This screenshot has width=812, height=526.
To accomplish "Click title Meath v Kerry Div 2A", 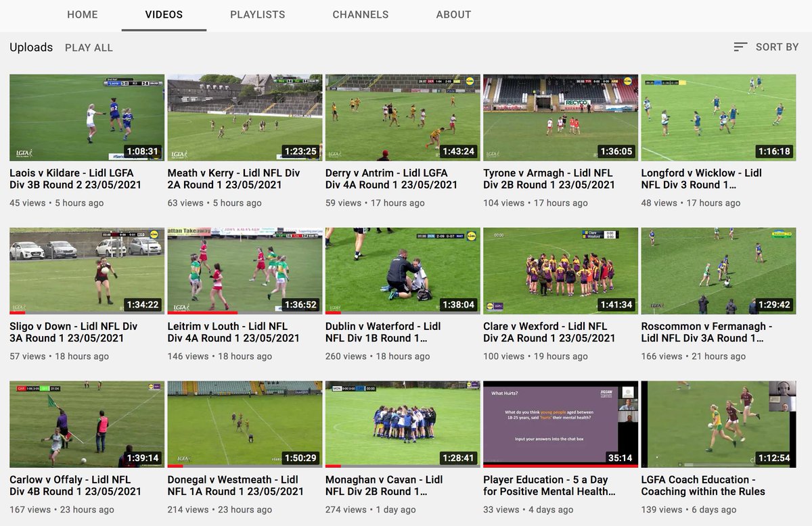I will 233,179.
